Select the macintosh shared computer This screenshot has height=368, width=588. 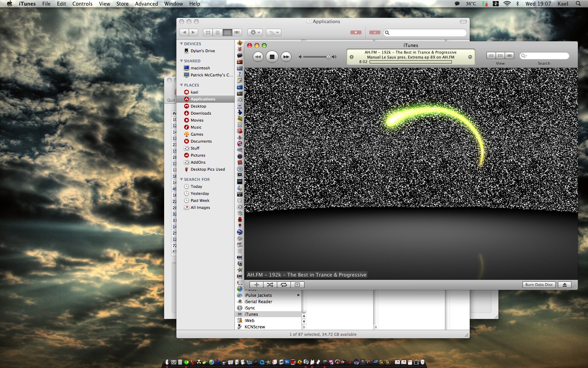pyautogui.click(x=205, y=68)
